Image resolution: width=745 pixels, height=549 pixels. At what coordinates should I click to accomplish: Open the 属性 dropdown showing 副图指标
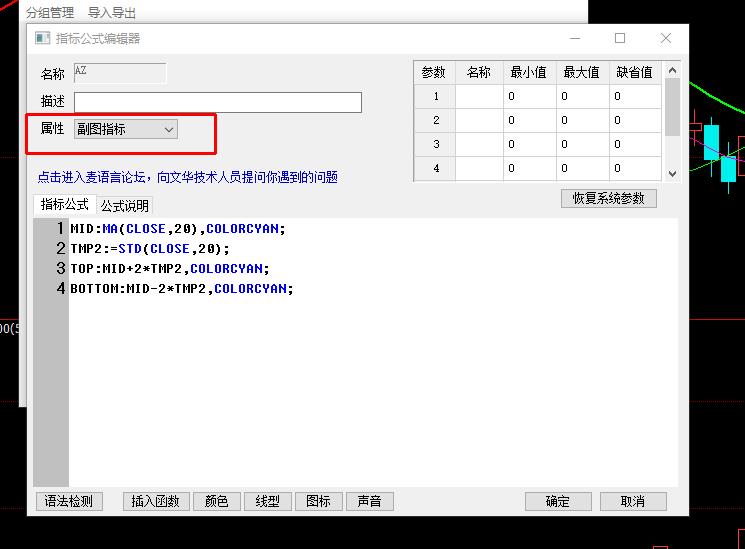tap(126, 129)
